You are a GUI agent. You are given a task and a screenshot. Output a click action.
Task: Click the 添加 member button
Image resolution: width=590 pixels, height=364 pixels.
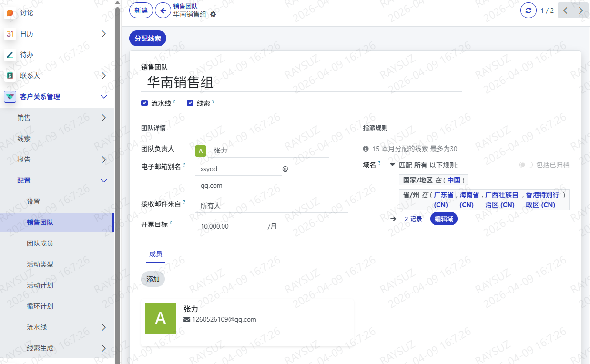point(153,279)
